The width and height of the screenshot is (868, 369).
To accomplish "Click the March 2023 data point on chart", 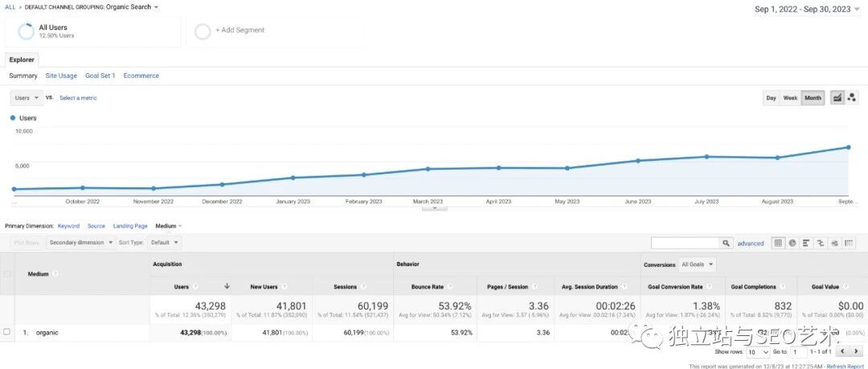I will pyautogui.click(x=428, y=169).
